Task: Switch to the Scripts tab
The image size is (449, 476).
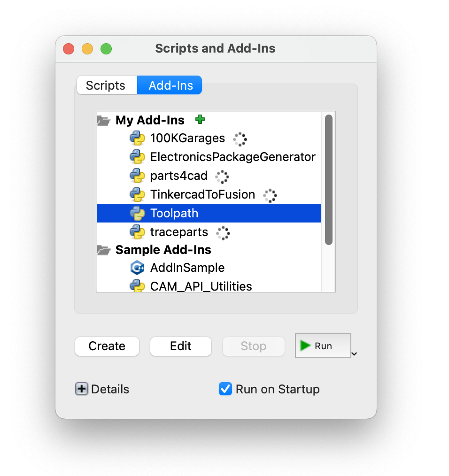Action: (106, 85)
